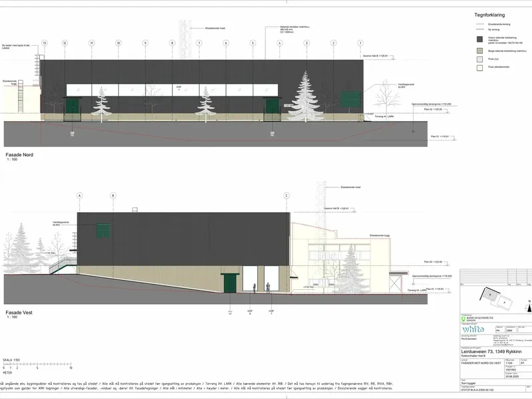Click the beige cladding legend swatch

tap(479, 51)
